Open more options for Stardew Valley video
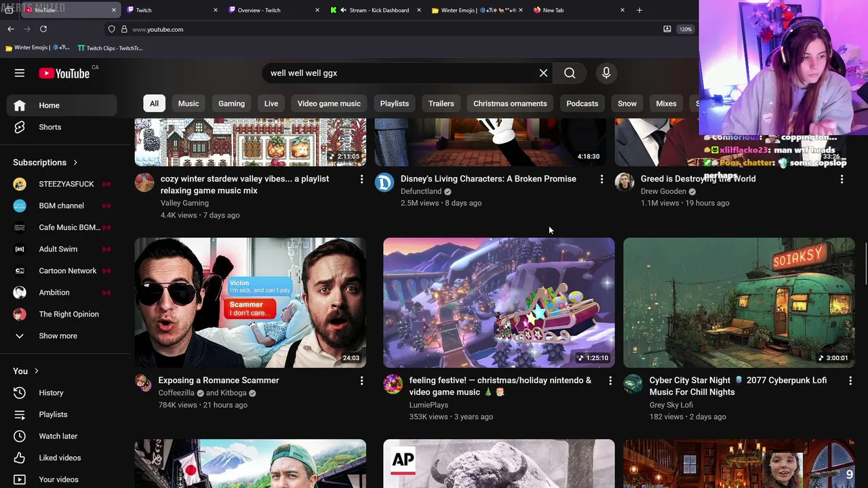 click(361, 179)
